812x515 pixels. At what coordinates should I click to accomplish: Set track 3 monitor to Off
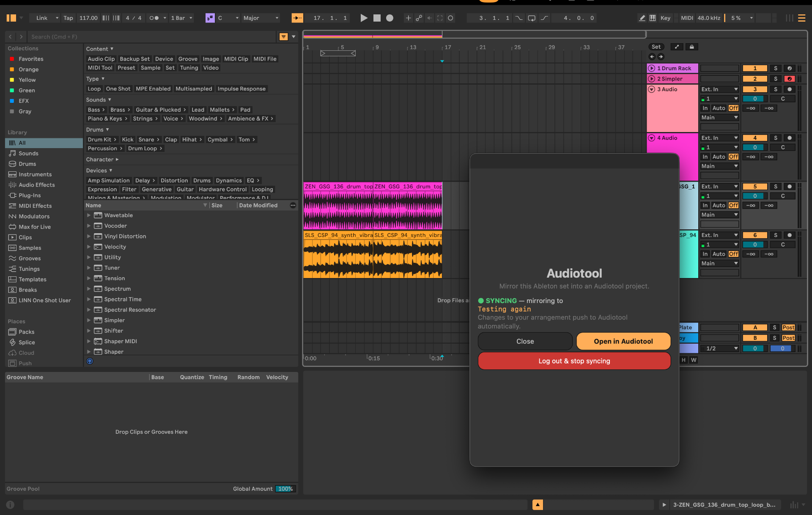733,108
